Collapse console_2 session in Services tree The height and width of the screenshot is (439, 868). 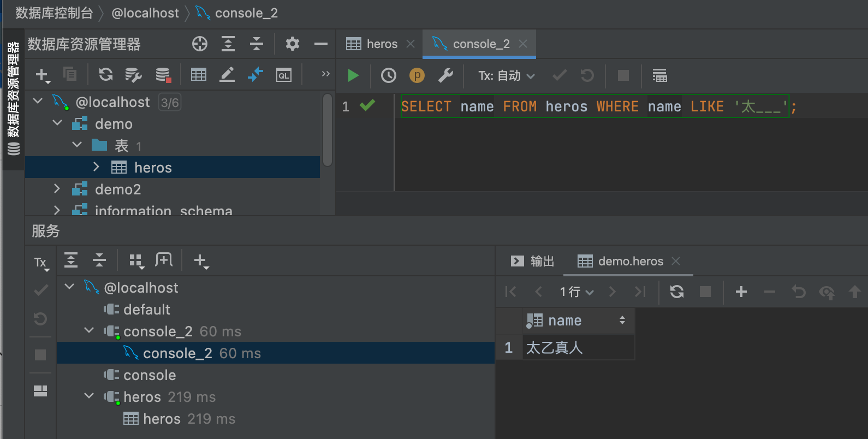89,330
